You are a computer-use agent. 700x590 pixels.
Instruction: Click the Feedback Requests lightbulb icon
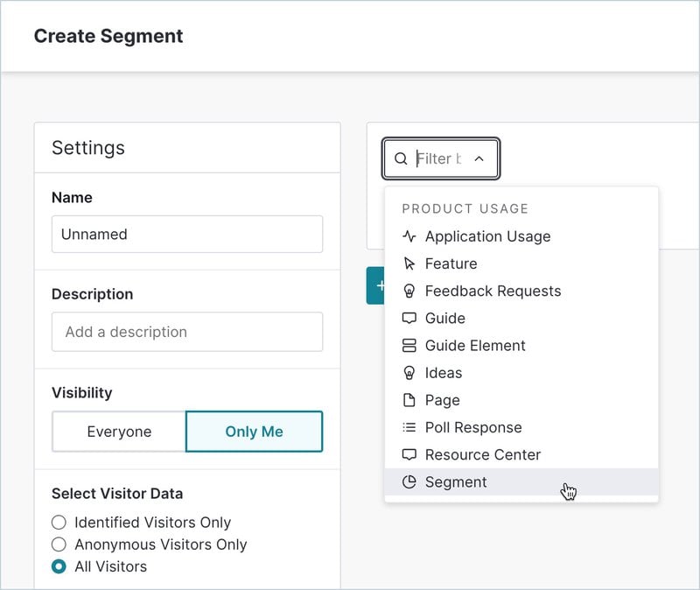click(409, 291)
